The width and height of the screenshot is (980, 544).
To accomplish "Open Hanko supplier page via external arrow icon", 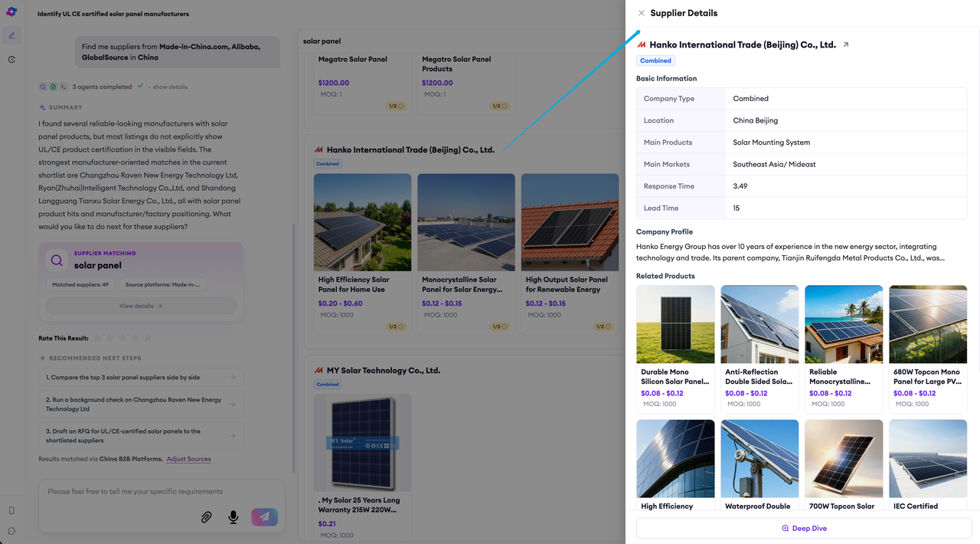I will pyautogui.click(x=846, y=45).
